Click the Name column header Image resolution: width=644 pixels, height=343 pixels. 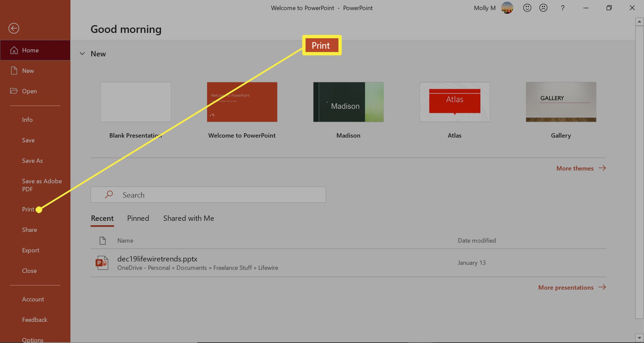click(x=125, y=241)
